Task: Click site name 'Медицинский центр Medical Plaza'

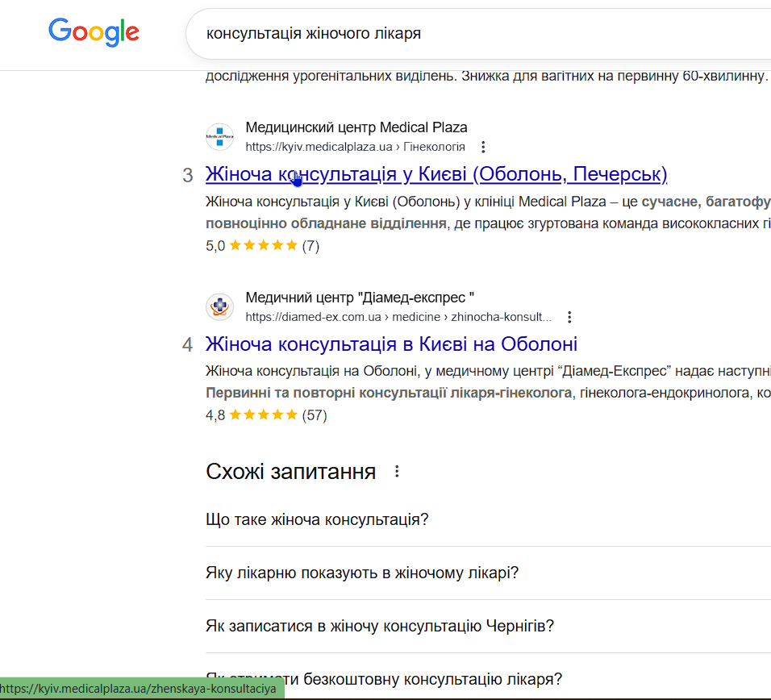Action: [356, 127]
